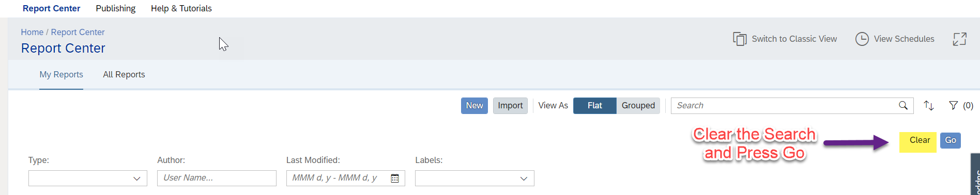Expand the Type dropdown
The height and width of the screenshot is (195, 980).
click(88, 178)
